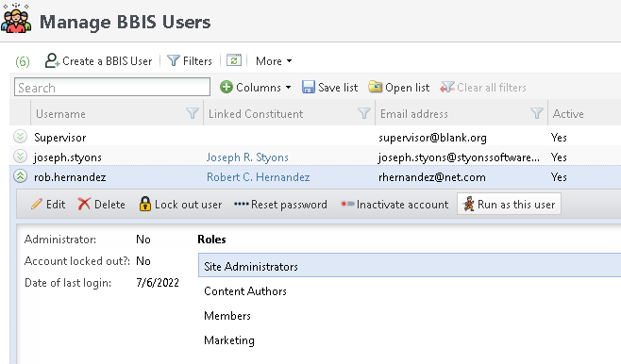This screenshot has width=621, height=364.
Task: Click the Run as this user label
Action: click(516, 205)
